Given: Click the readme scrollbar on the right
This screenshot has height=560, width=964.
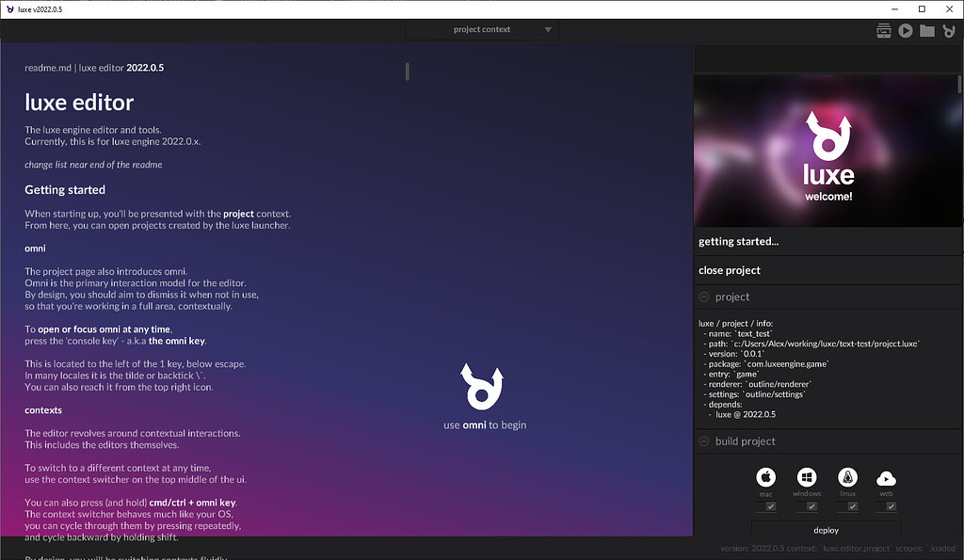Looking at the screenshot, I should (x=406, y=71).
